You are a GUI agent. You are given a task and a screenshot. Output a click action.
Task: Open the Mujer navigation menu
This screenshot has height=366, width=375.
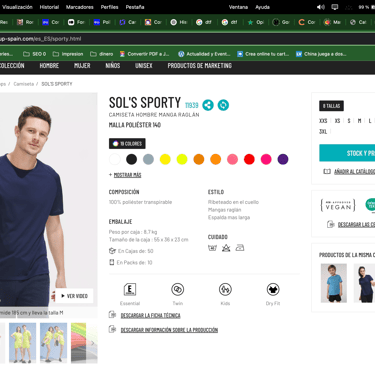click(82, 66)
